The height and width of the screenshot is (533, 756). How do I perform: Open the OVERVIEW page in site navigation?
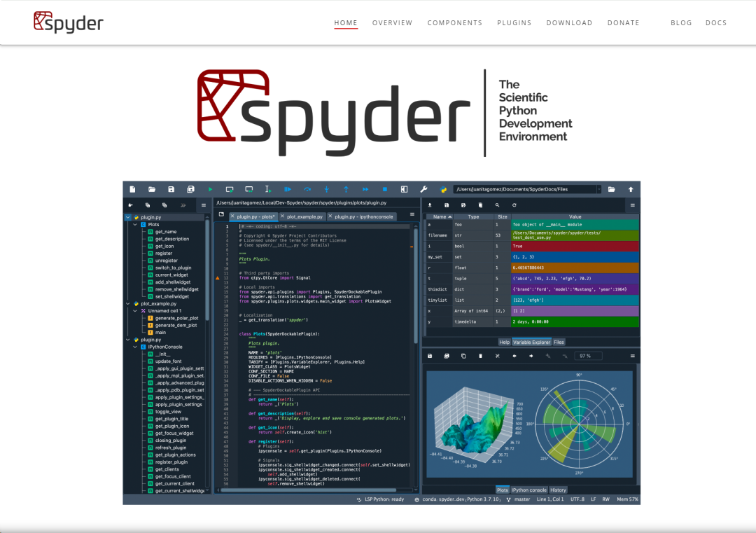click(393, 22)
